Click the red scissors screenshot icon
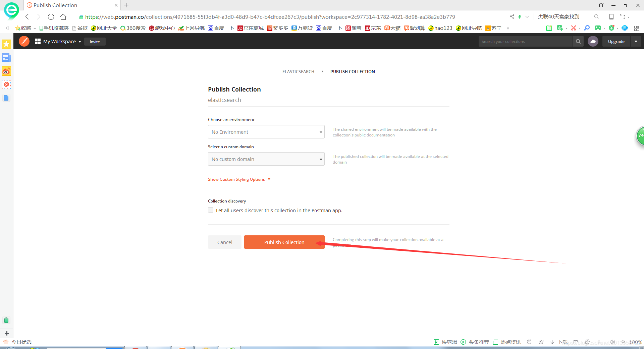 (574, 28)
